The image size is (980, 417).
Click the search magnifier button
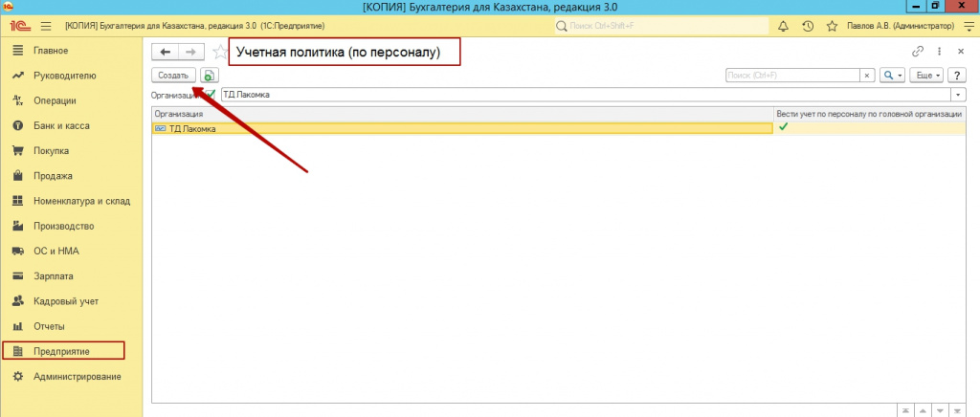coord(893,75)
